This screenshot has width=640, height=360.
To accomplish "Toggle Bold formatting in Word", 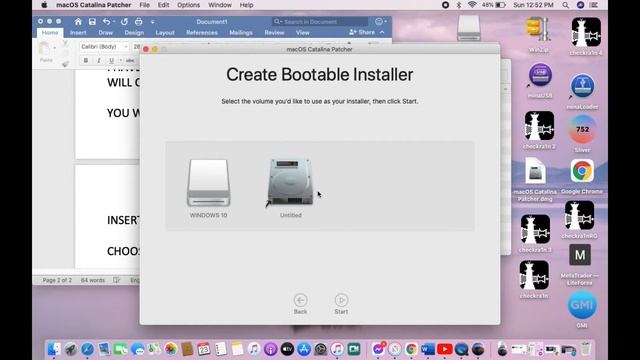I will (86, 60).
